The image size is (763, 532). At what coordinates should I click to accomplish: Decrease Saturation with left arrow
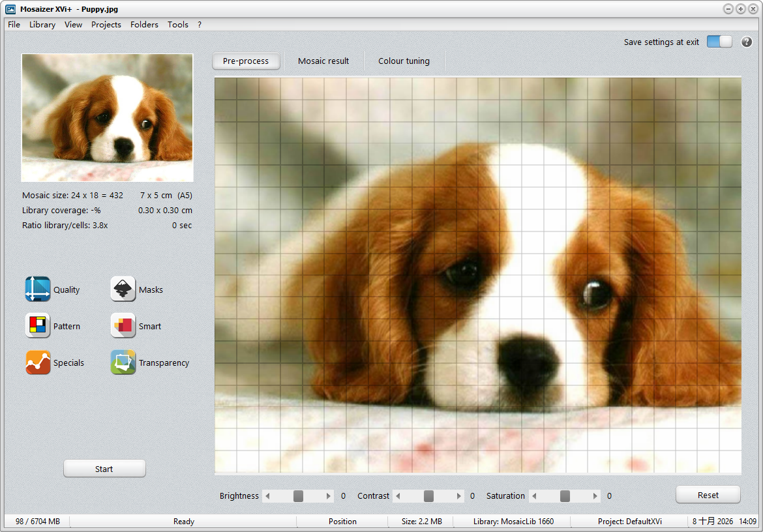tap(534, 496)
